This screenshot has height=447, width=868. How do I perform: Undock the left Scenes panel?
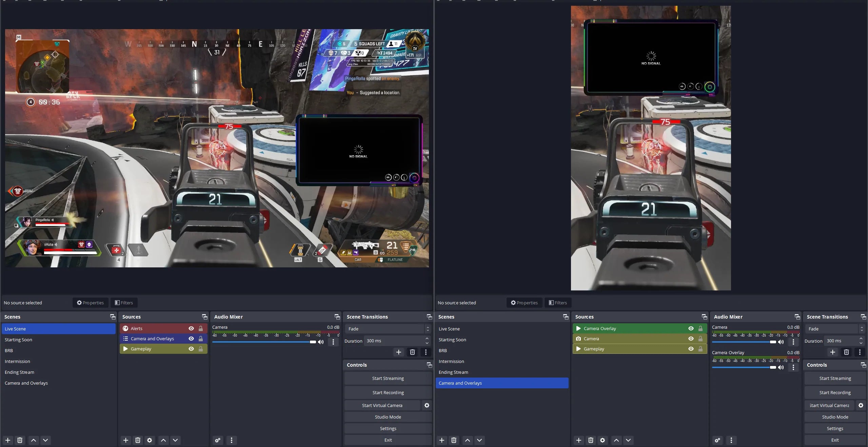(x=113, y=317)
